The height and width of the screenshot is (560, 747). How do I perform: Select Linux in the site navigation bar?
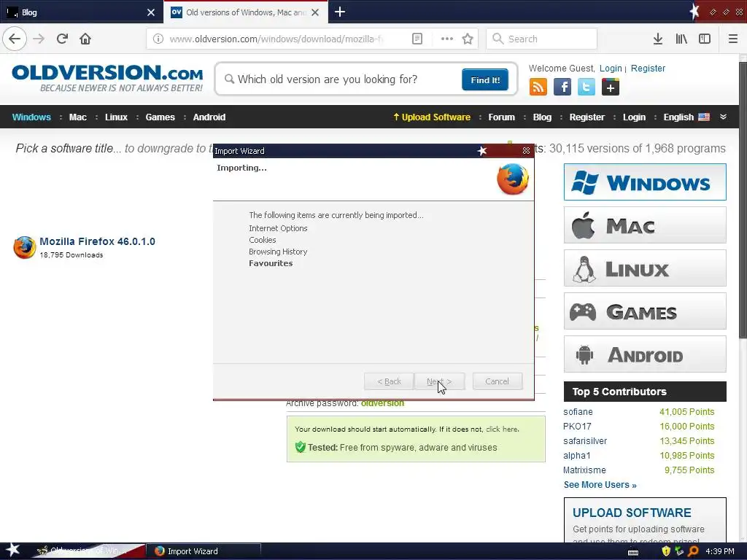(x=116, y=117)
